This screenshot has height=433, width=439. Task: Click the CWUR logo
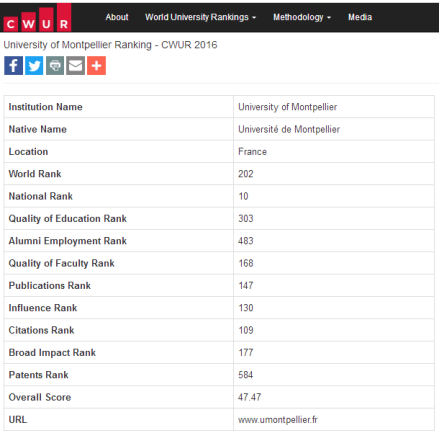click(x=37, y=18)
